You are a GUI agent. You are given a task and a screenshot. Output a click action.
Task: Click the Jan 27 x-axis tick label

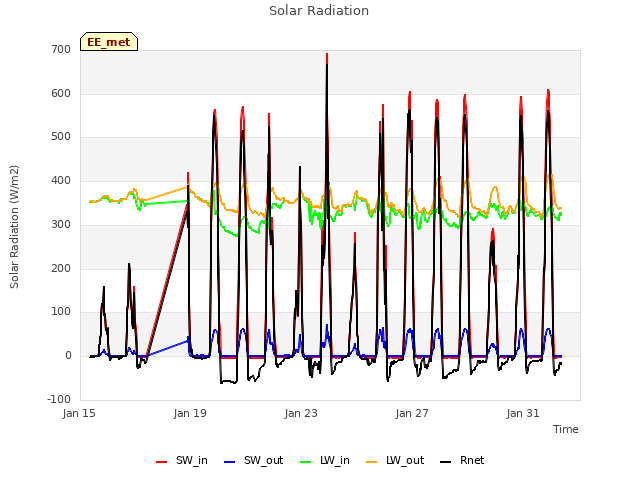(x=412, y=413)
